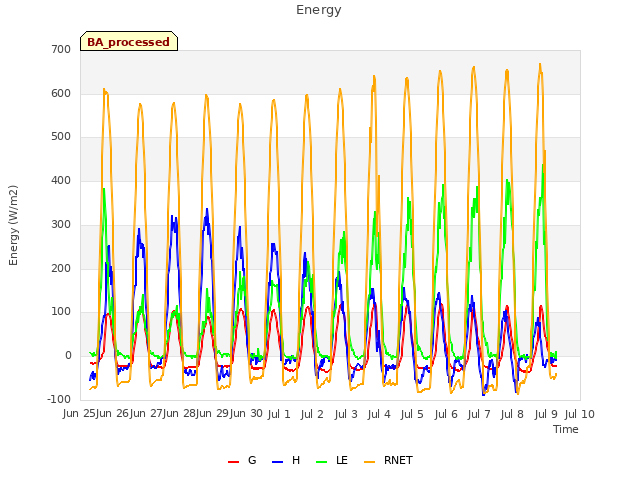Click the Jul 6 x-axis label
Screen dimensions: 640x480
pyautogui.click(x=446, y=415)
